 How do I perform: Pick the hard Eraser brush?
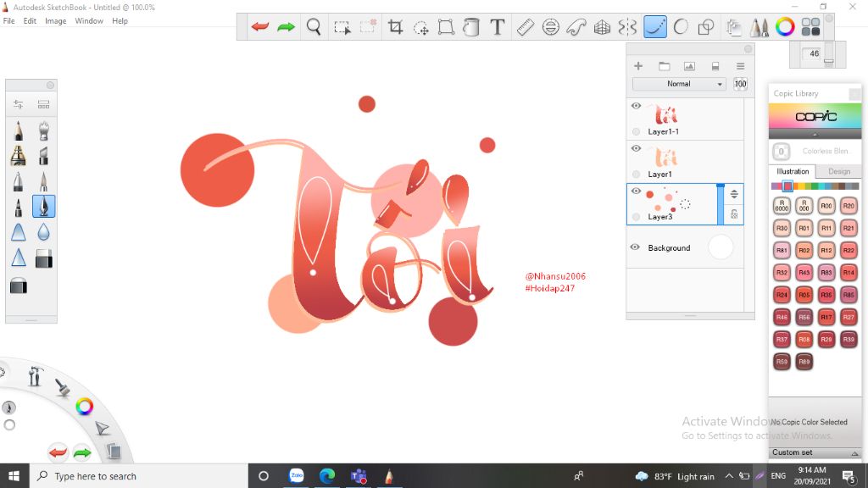tap(44, 258)
